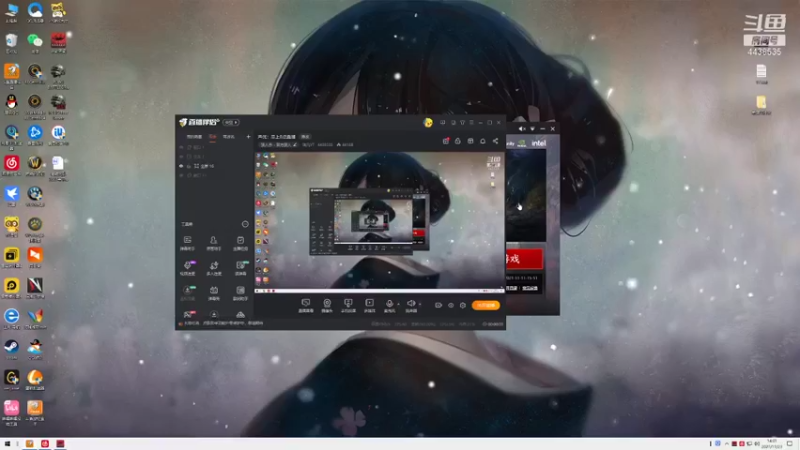800x450 pixels.
Task: Click the toolbox circular more icon
Action: (245, 224)
